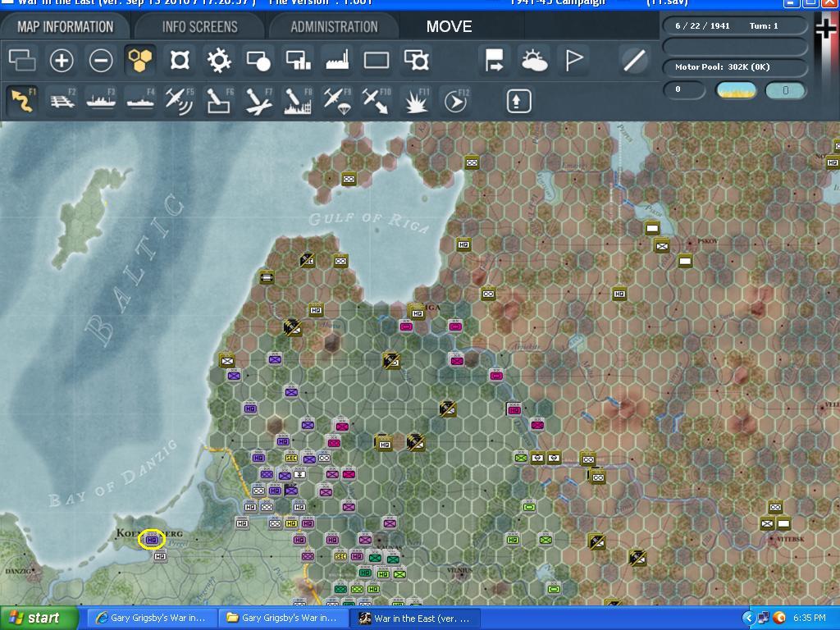Open the MAP INFORMATION tab

(66, 26)
